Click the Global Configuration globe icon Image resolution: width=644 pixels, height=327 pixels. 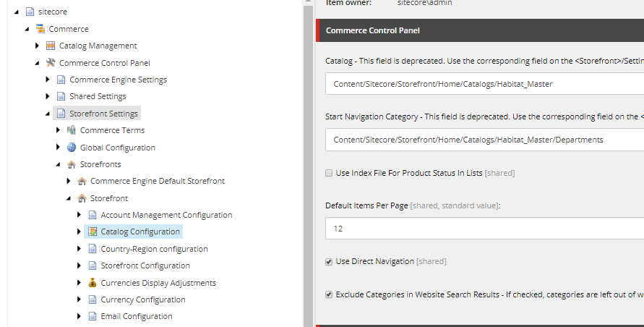(x=72, y=148)
